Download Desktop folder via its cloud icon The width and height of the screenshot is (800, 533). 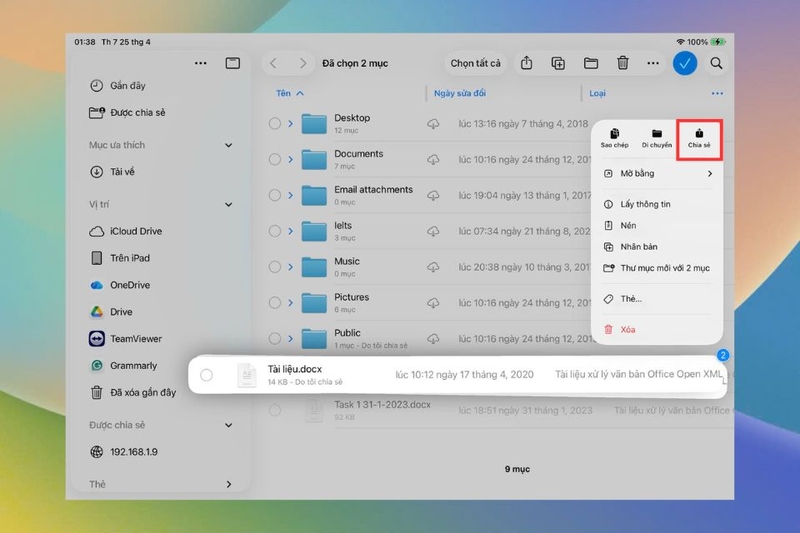pos(433,123)
